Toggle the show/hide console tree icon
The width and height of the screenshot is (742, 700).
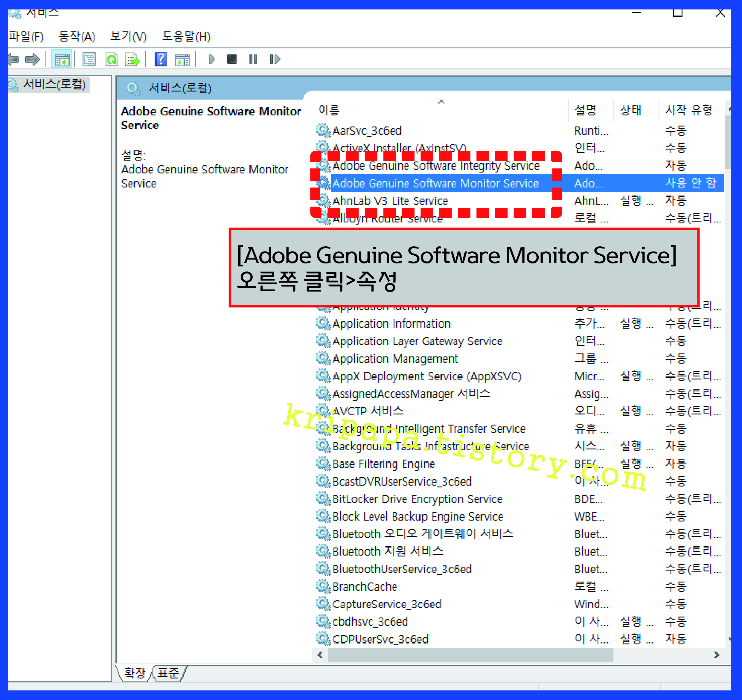click(x=62, y=59)
